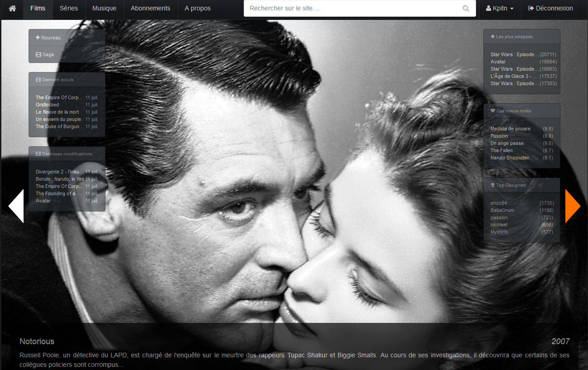Open L'Âge de Glace 3 entry
Screen dimensions: 588x370
point(514,76)
